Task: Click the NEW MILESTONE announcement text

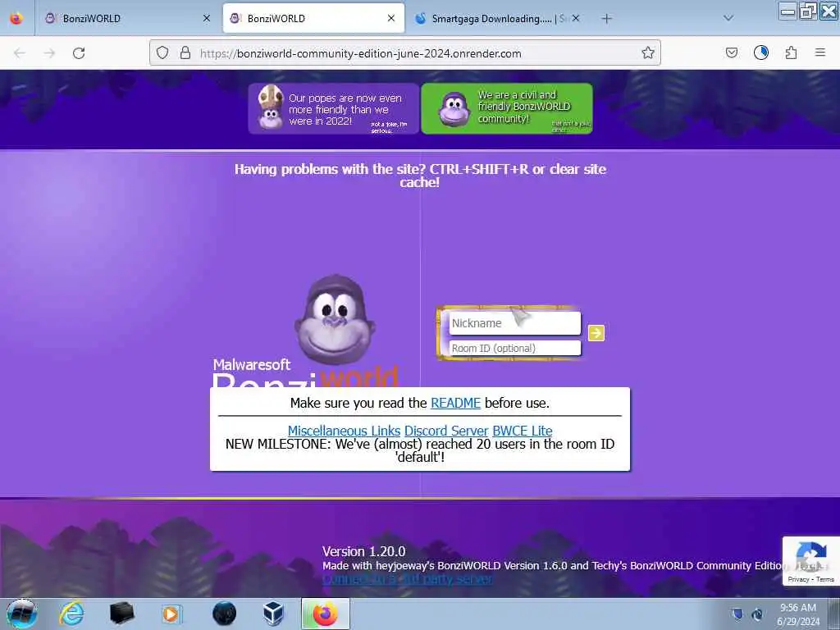Action: 420,450
